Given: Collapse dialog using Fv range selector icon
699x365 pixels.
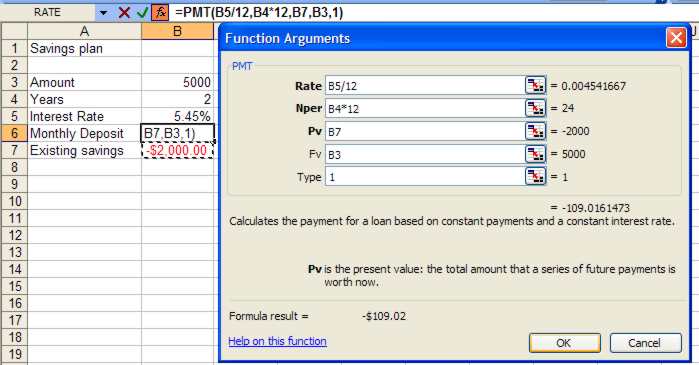Looking at the screenshot, I should coord(535,154).
